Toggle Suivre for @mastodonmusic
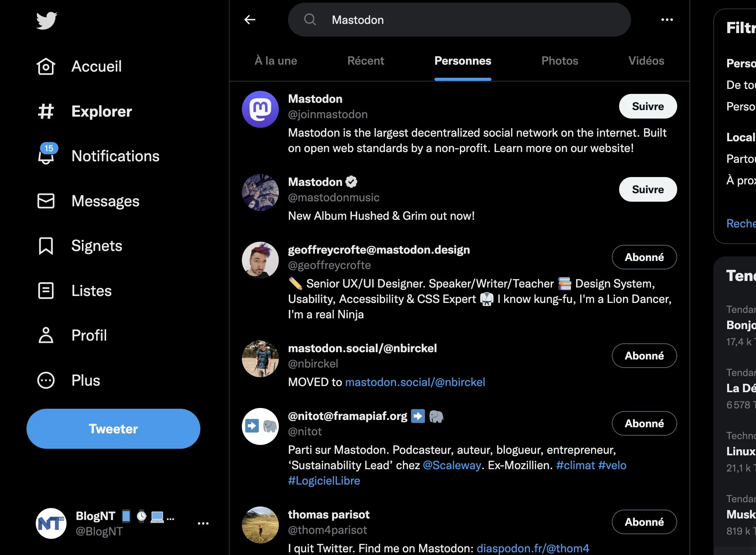Viewport: 756px width, 555px height. point(648,189)
